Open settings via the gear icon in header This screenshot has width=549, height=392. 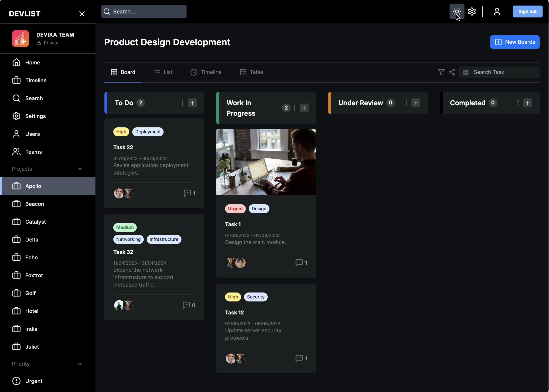coord(471,11)
